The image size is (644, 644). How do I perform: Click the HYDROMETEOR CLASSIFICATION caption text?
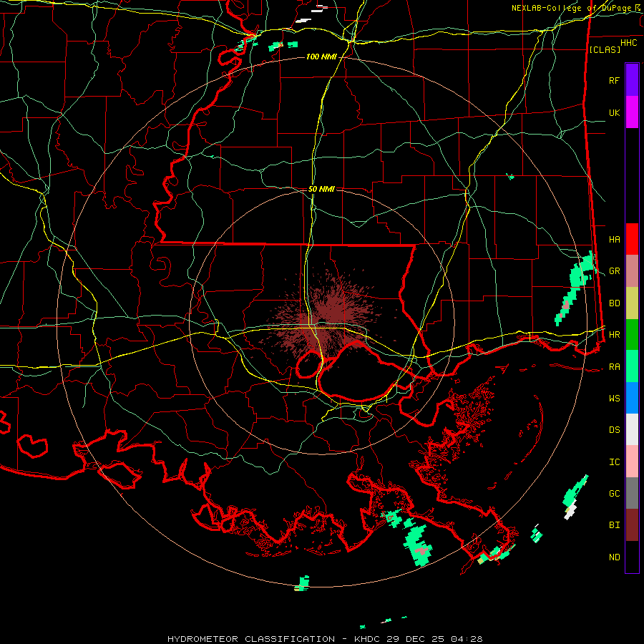point(251,639)
